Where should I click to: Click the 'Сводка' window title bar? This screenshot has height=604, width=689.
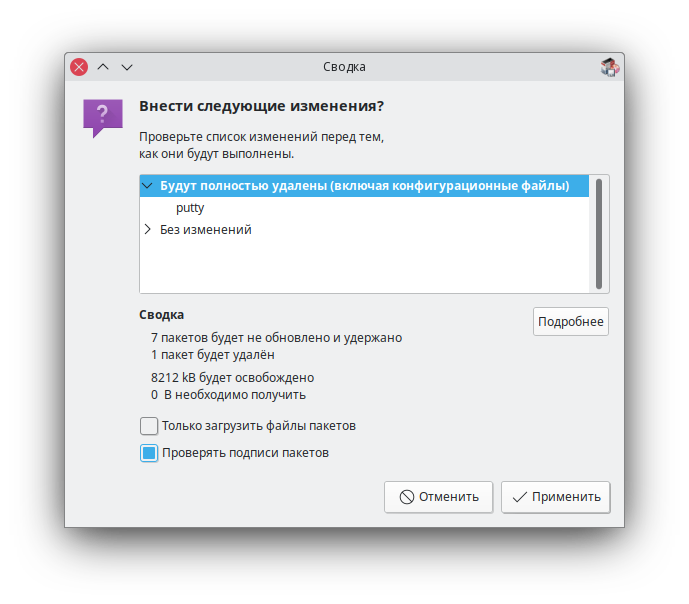pos(344,67)
